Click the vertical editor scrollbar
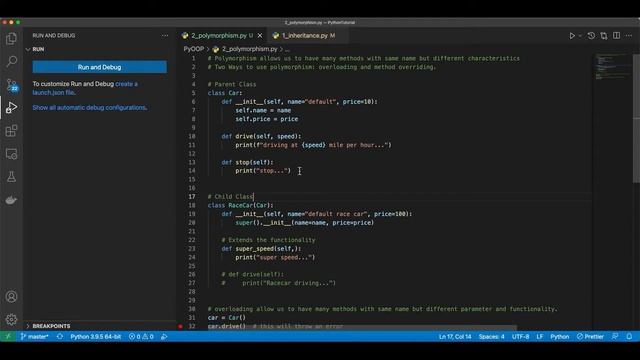The image size is (640, 360). [x=636, y=118]
